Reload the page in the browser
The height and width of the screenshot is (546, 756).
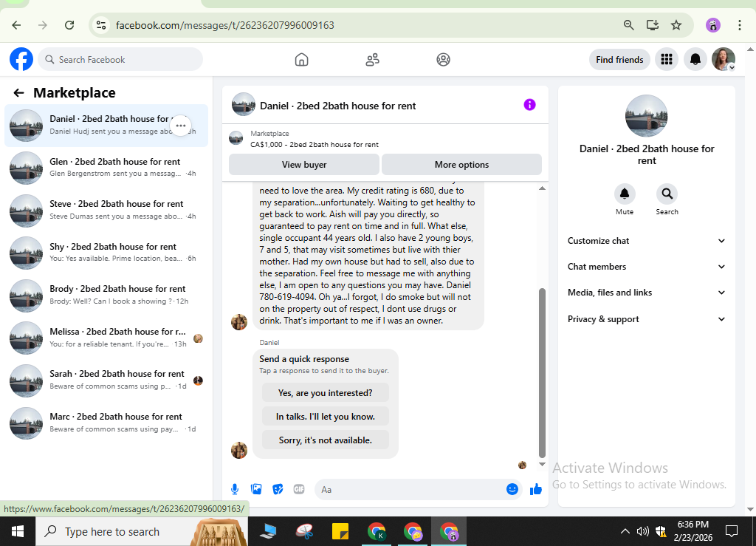click(69, 25)
